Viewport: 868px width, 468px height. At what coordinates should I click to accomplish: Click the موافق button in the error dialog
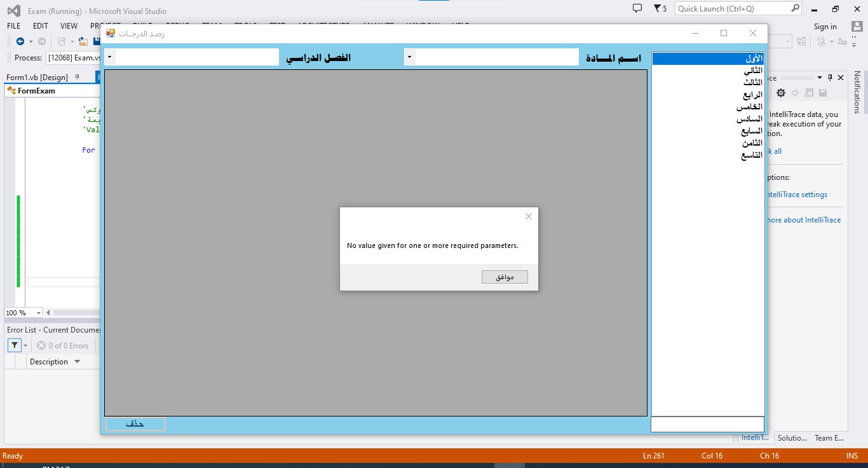coord(505,277)
